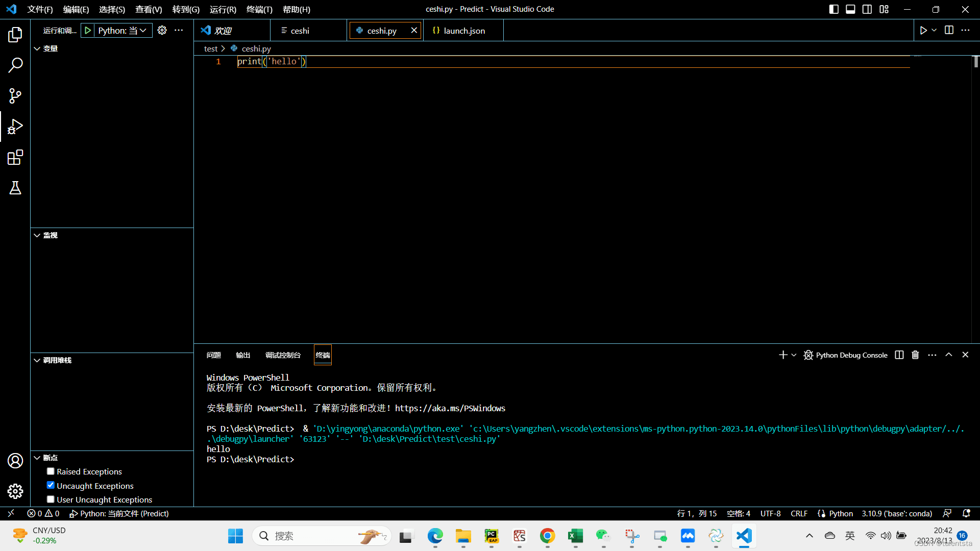Click Python: 当前文件 (Predict) in status bar
Image resolution: width=980 pixels, height=551 pixels.
click(x=119, y=513)
